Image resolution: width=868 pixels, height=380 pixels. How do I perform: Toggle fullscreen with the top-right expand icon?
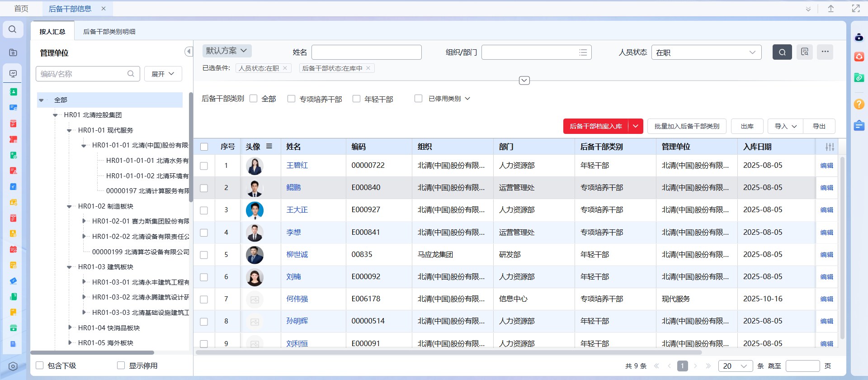pos(856,9)
